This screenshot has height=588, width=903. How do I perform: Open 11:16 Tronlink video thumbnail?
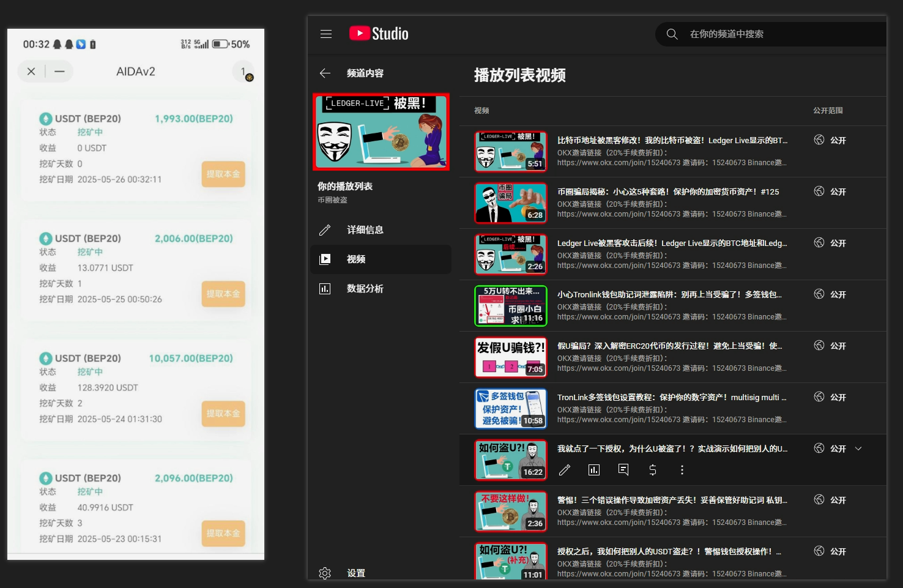[511, 306]
